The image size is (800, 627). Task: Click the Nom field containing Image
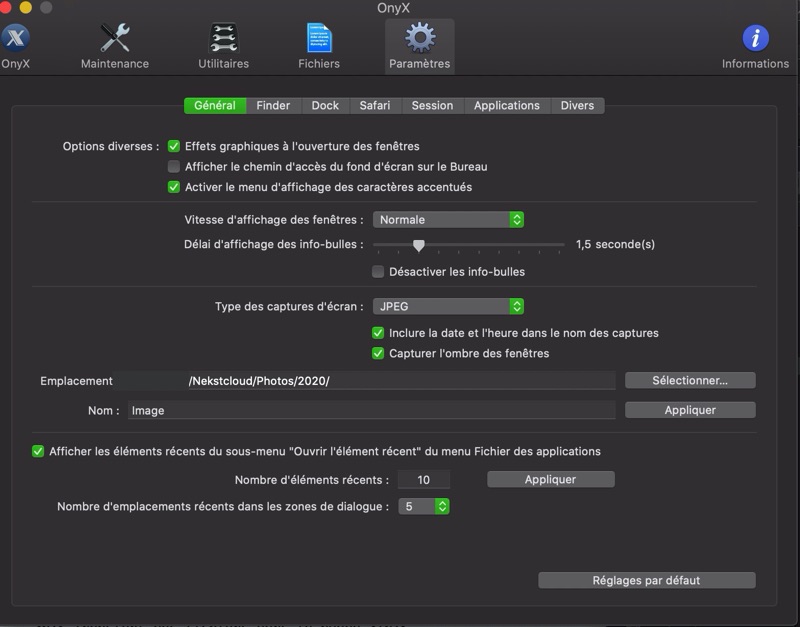(370, 410)
